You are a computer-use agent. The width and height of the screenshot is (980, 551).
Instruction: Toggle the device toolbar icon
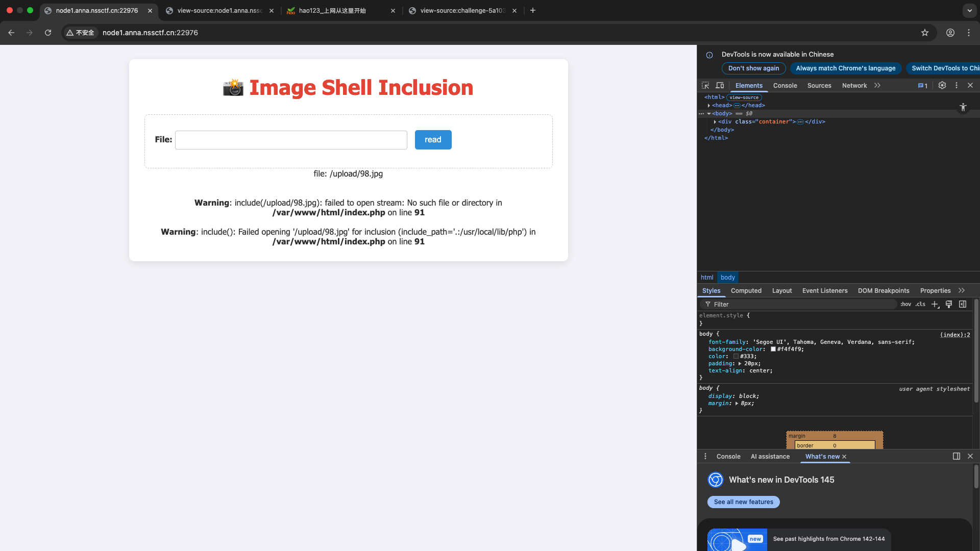click(x=720, y=86)
